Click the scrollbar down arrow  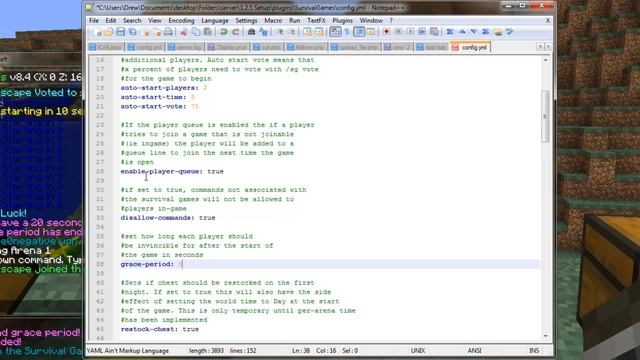click(x=545, y=336)
